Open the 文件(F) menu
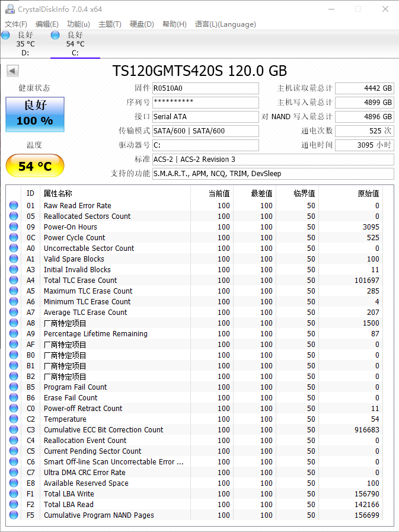Image resolution: width=399 pixels, height=532 pixels. pyautogui.click(x=16, y=24)
